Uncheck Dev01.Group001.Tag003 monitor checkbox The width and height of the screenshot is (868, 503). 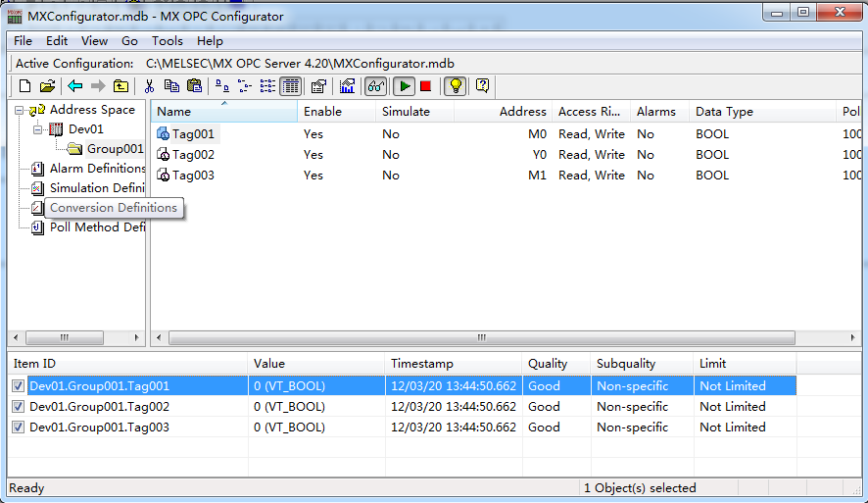coord(19,428)
